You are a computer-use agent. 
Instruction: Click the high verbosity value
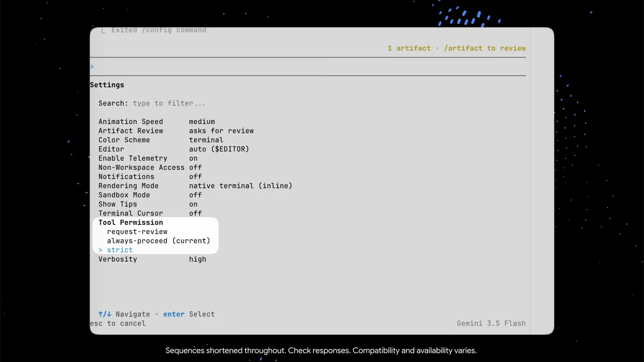click(x=198, y=259)
